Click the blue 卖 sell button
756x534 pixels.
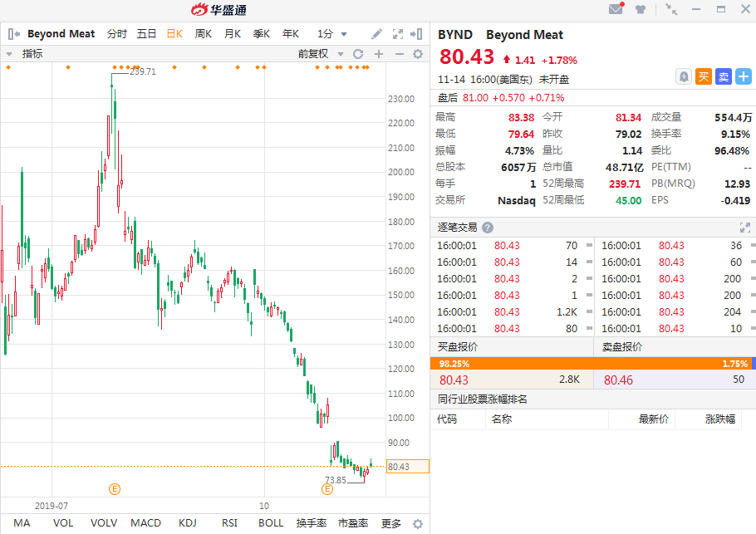click(724, 76)
